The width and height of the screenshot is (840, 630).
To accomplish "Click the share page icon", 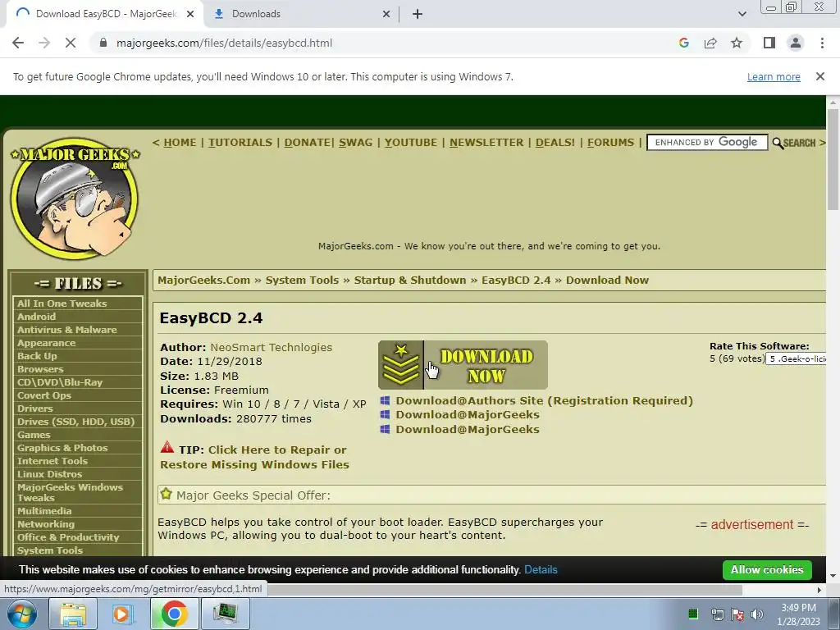I will pos(710,43).
